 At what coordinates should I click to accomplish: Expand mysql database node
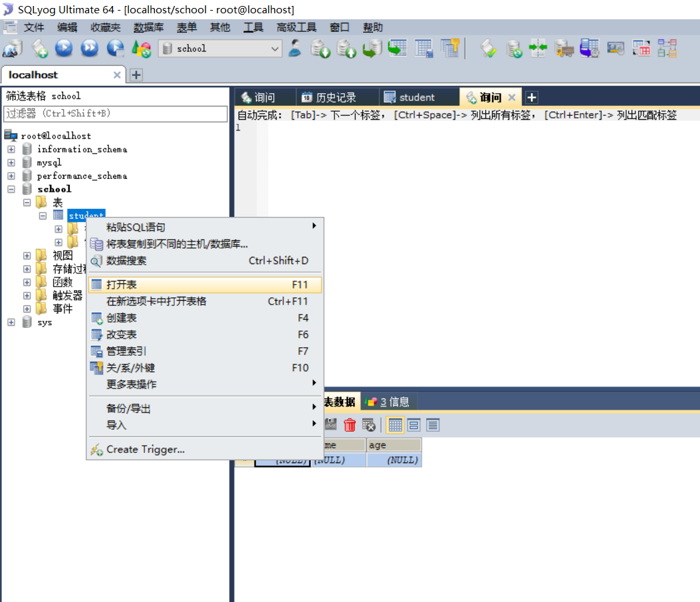(x=11, y=162)
